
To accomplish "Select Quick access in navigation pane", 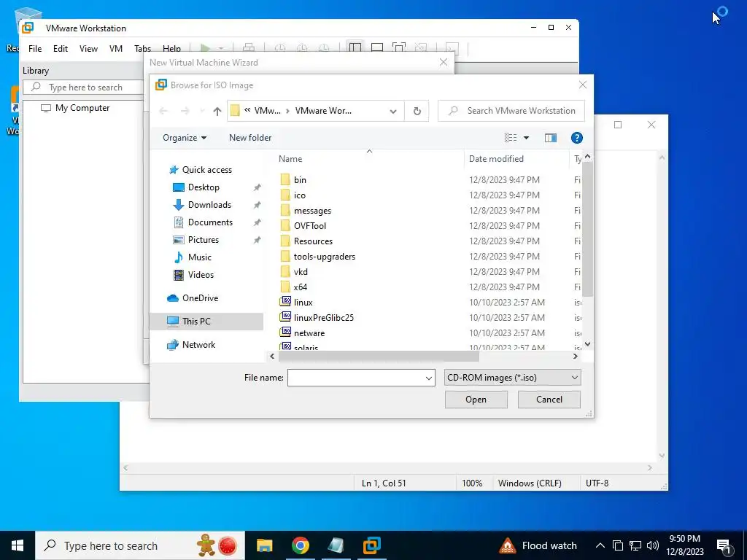I will [x=206, y=170].
